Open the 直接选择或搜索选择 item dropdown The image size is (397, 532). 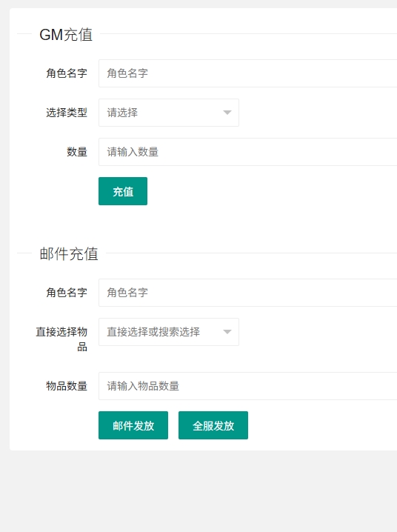click(169, 332)
